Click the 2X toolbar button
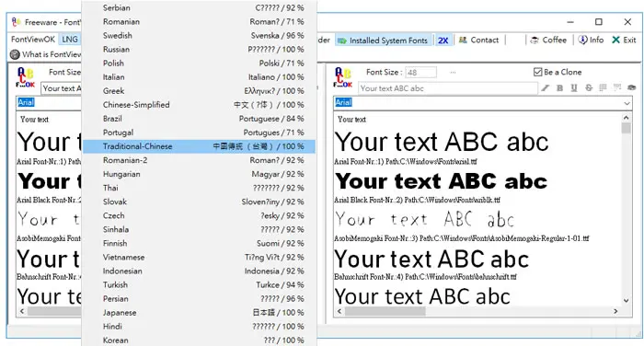This screenshot has width=644, height=346. click(443, 40)
